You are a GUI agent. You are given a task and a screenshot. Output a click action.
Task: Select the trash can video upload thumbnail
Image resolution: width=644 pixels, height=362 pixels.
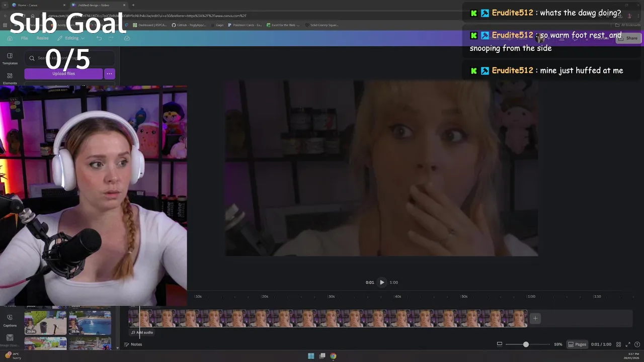45,322
